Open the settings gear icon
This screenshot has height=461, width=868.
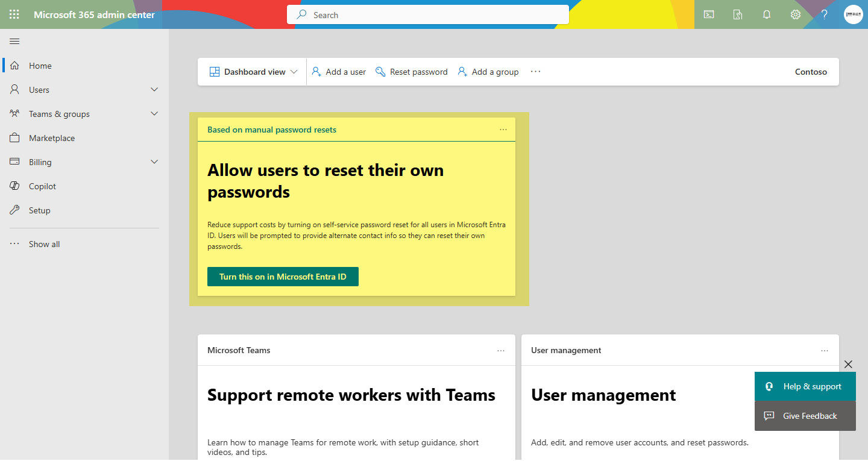(796, 14)
